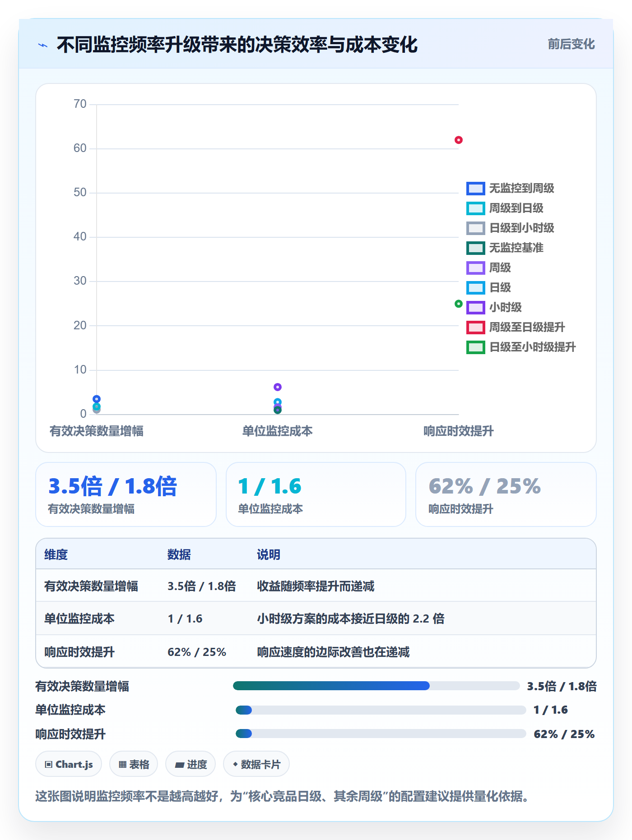Select the 数据卡片 chip
This screenshot has height=840, width=632.
coord(256,764)
